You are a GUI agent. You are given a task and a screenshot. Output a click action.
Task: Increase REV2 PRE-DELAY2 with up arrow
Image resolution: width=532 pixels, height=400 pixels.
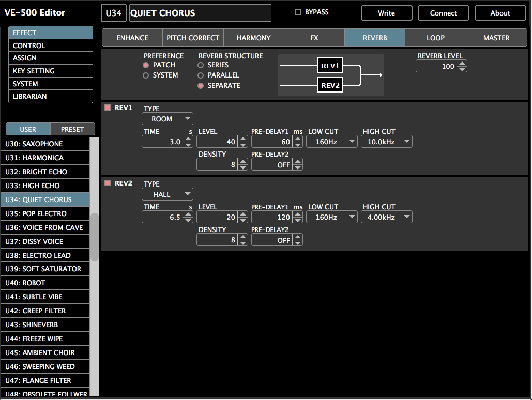[298, 237]
